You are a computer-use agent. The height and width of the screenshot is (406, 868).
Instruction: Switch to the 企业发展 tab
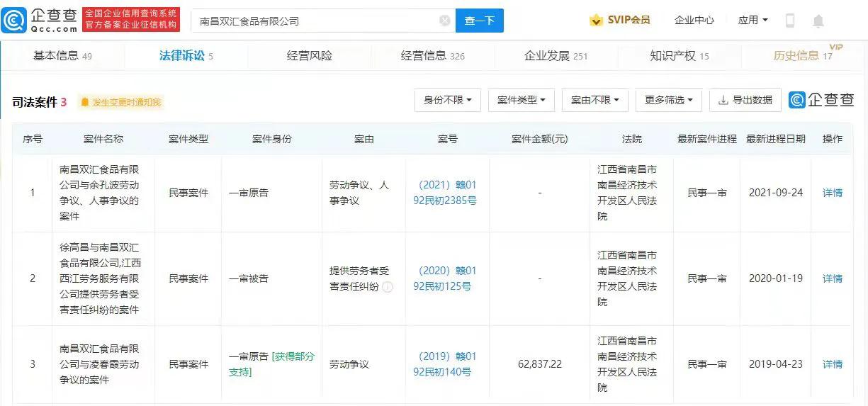(x=556, y=56)
